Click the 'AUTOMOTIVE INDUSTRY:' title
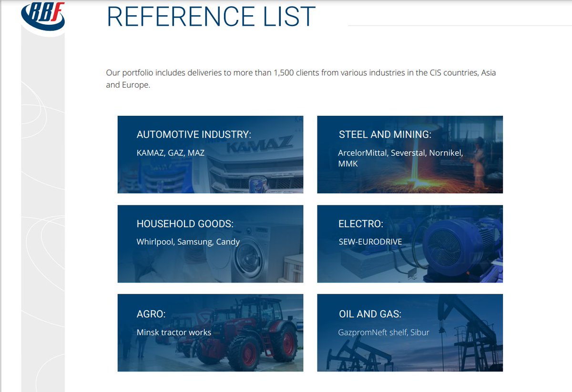Viewport: 572px width, 392px height. [x=194, y=135]
